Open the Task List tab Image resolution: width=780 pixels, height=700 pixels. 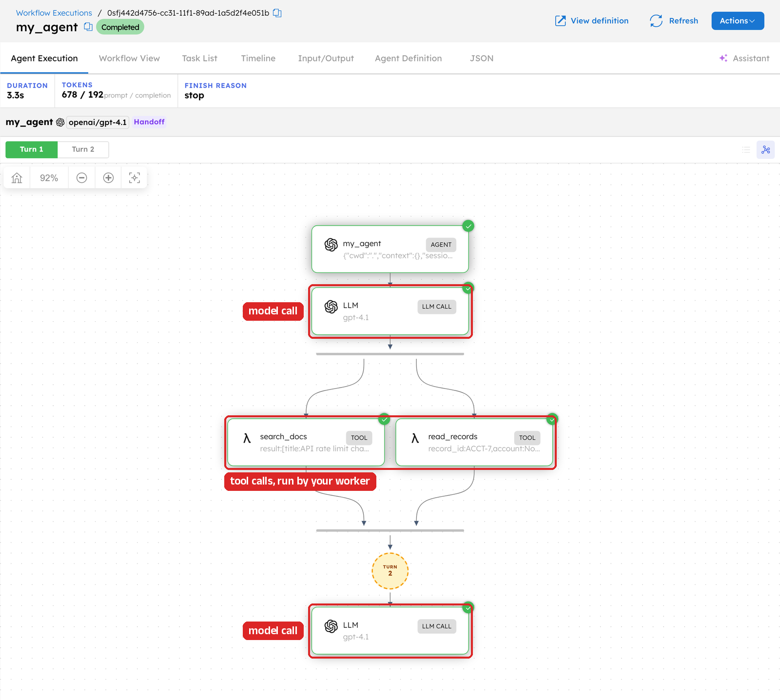pyautogui.click(x=200, y=58)
